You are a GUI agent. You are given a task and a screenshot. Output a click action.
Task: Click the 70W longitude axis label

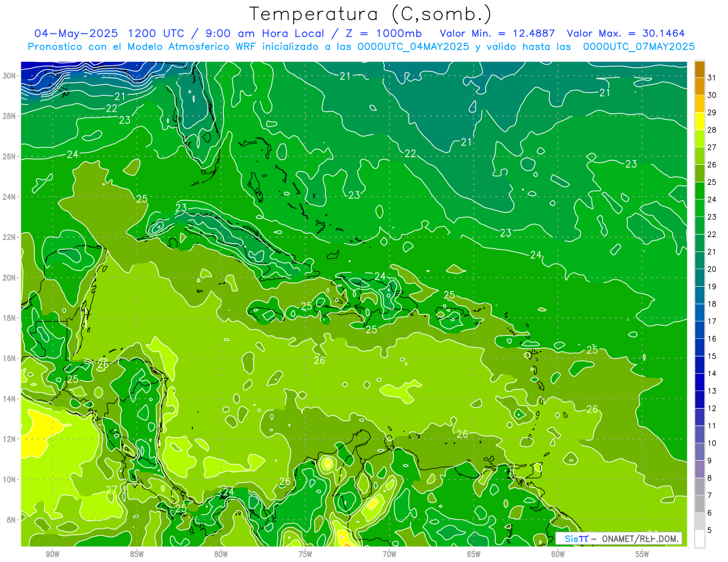click(x=389, y=554)
